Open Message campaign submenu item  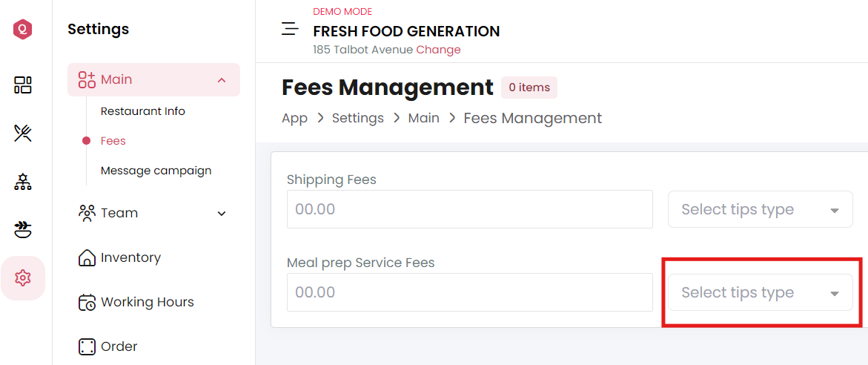coord(156,171)
